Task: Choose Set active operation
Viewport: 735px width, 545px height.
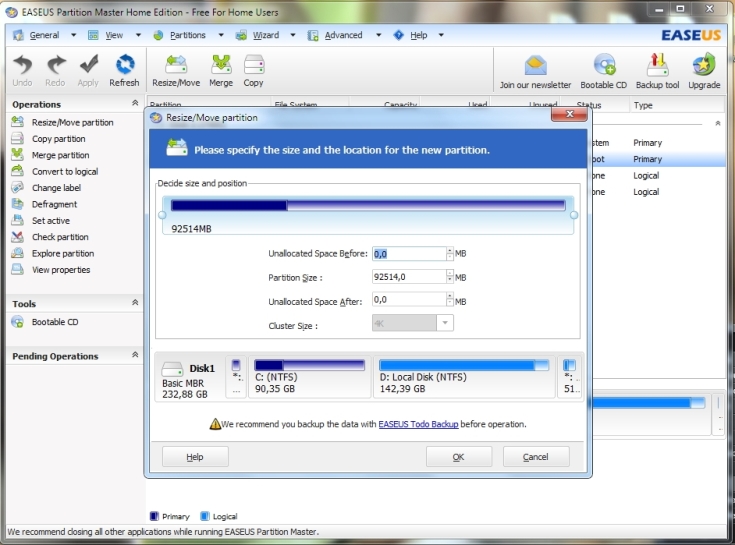Action: pos(51,221)
